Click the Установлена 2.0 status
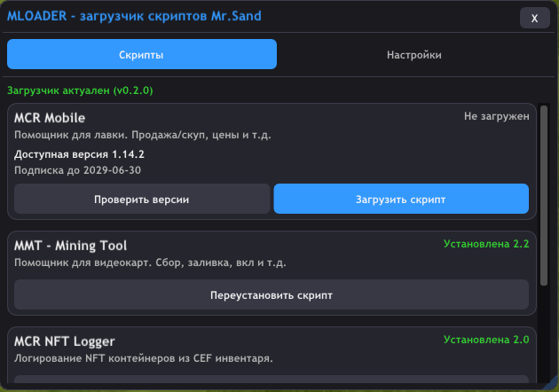The height and width of the screenshot is (392, 559). click(486, 340)
